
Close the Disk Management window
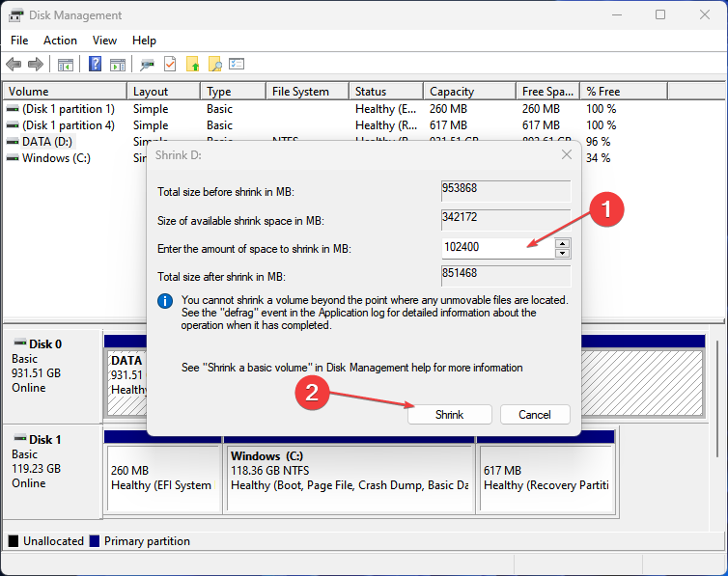[704, 14]
